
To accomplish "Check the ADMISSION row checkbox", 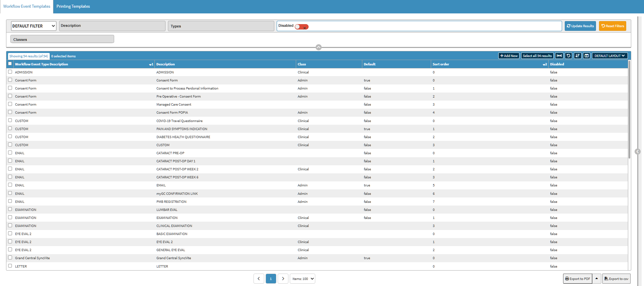I will [x=10, y=72].
